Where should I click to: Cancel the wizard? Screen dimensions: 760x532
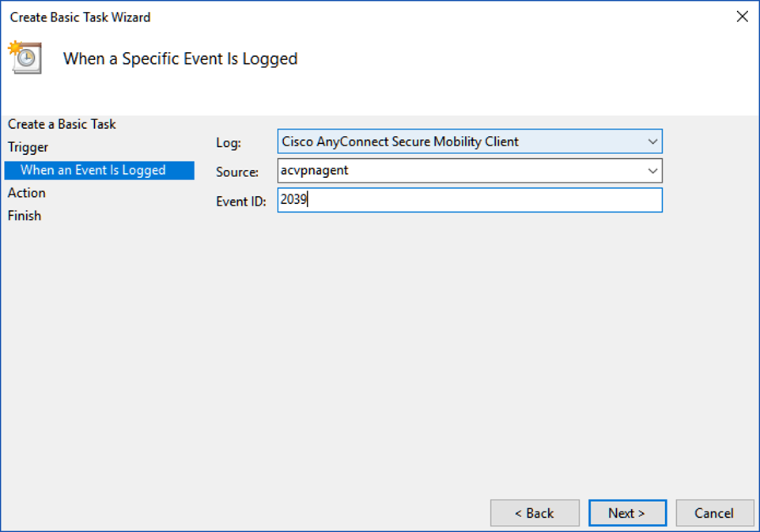tap(713, 513)
